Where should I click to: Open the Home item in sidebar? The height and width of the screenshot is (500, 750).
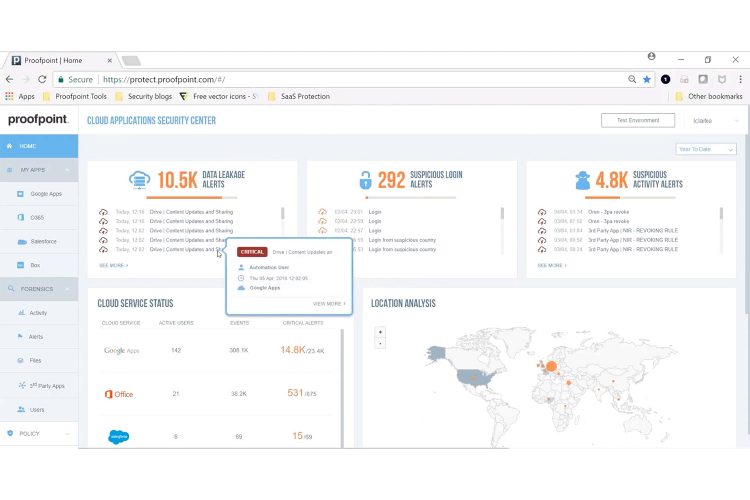tap(39, 146)
